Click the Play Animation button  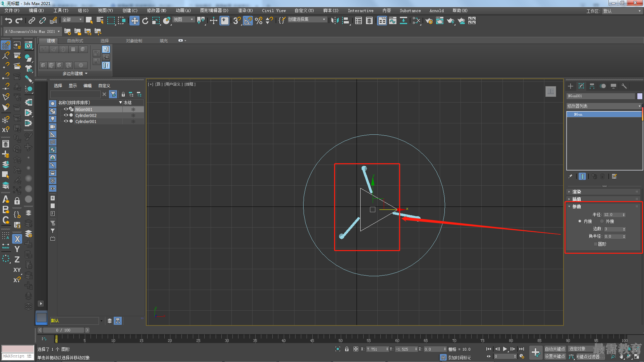pyautogui.click(x=505, y=349)
